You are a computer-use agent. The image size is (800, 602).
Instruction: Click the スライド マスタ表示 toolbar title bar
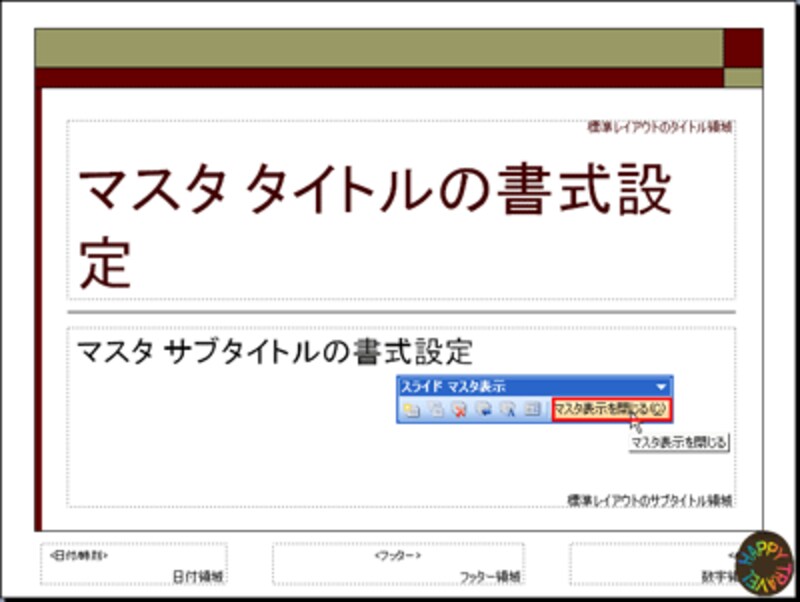point(534,387)
